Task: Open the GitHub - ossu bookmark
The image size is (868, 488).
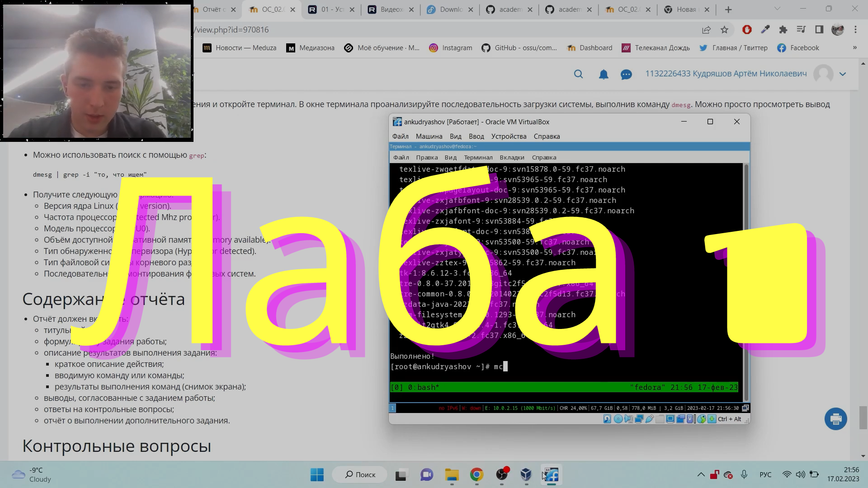Action: (x=520, y=48)
